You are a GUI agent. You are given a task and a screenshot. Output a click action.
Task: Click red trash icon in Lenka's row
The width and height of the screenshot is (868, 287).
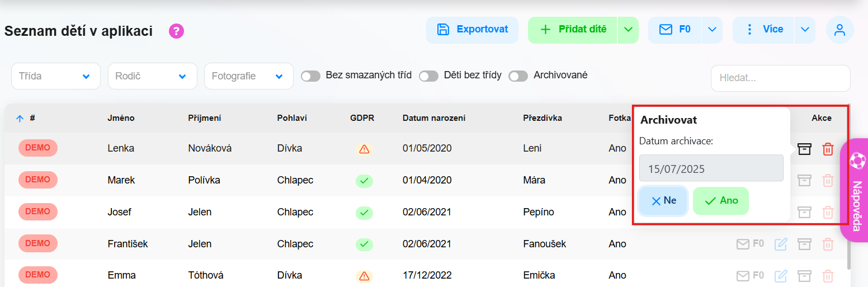coord(828,149)
